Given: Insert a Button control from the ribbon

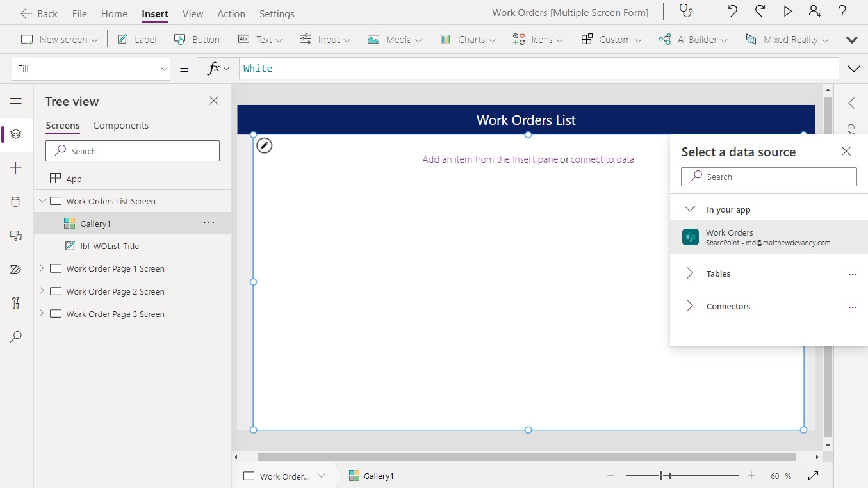Looking at the screenshot, I should click(197, 39).
